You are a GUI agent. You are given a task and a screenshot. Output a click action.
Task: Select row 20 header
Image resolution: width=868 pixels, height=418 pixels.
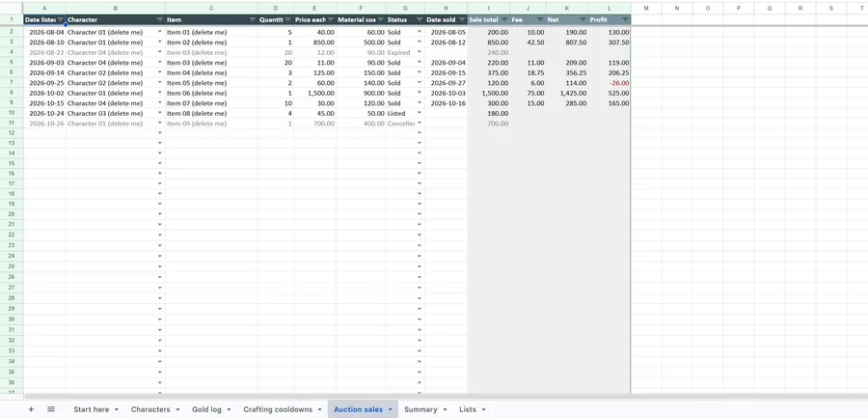click(x=11, y=214)
